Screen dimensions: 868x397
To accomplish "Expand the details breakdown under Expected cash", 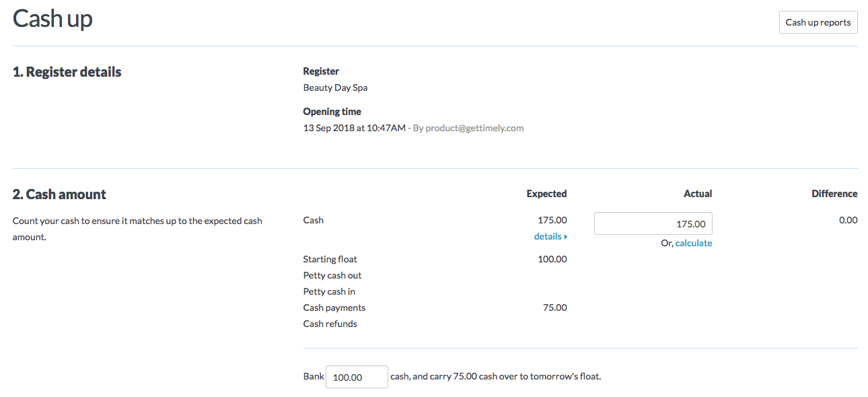I will (x=548, y=236).
